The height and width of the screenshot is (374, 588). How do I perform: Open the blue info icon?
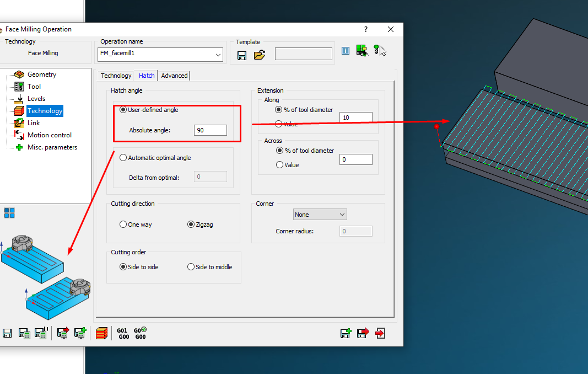(346, 51)
